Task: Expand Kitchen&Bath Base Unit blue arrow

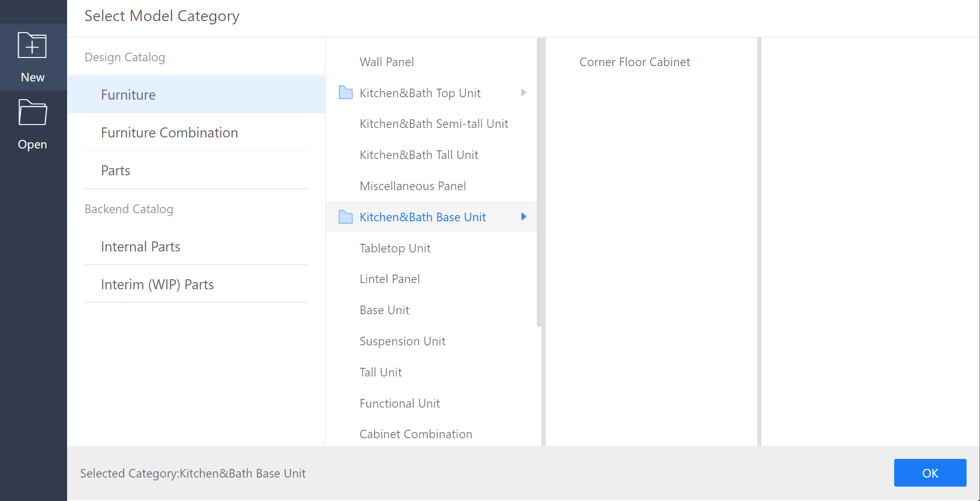Action: coord(523,216)
